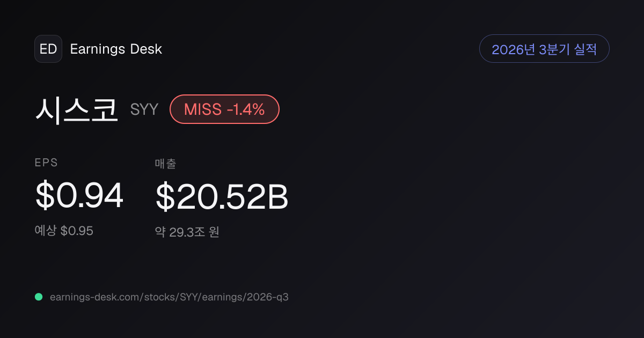Click the 2026-q3 portion of URL
This screenshot has height=338, width=644.
(x=269, y=297)
